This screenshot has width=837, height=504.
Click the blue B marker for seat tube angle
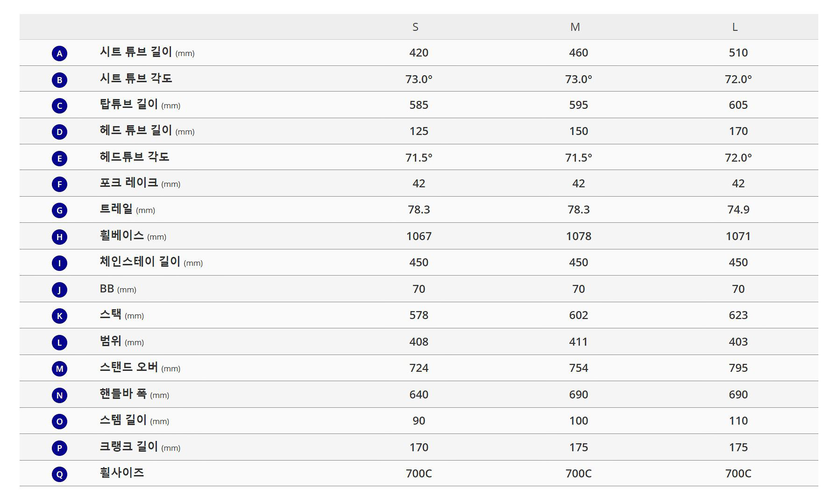(59, 80)
